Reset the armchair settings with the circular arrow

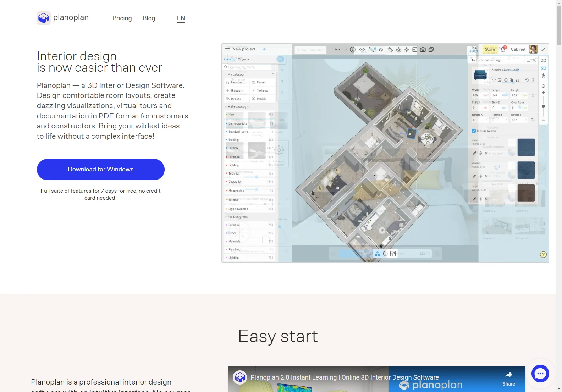pos(527,80)
